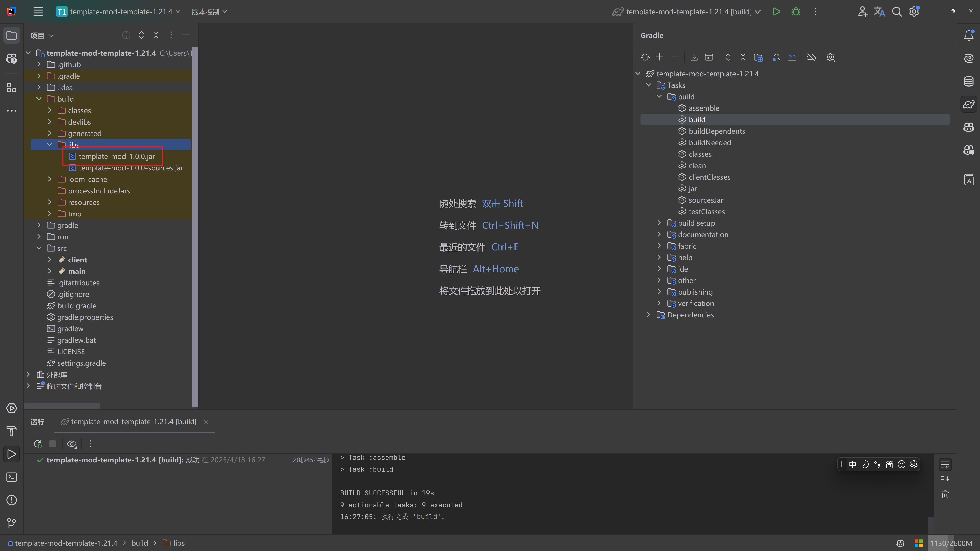Select opened file locator in project panel
This screenshot has width=980, height=551.
click(126, 35)
